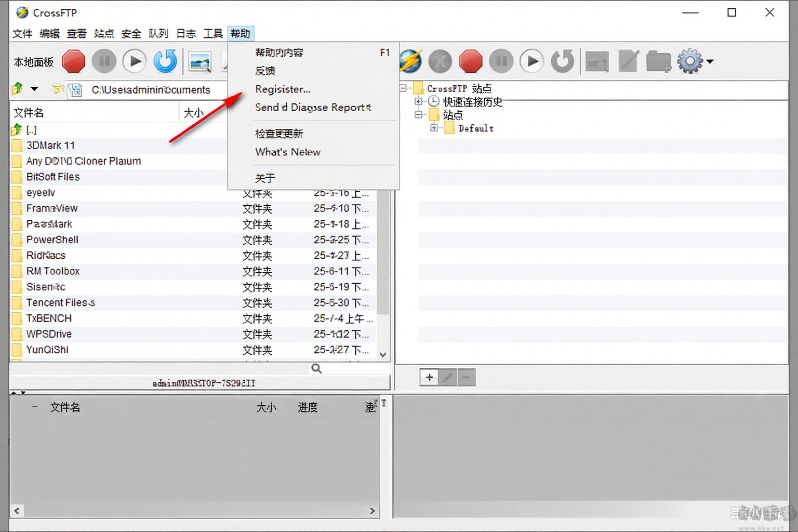798x532 pixels.
Task: Click the local panel red stop icon
Action: (x=73, y=61)
